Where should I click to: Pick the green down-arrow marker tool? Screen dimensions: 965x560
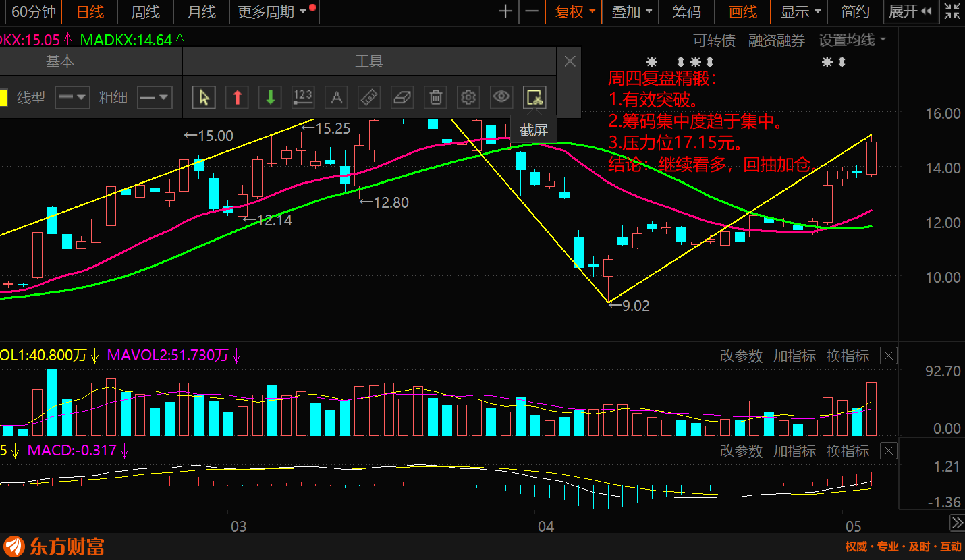point(270,97)
